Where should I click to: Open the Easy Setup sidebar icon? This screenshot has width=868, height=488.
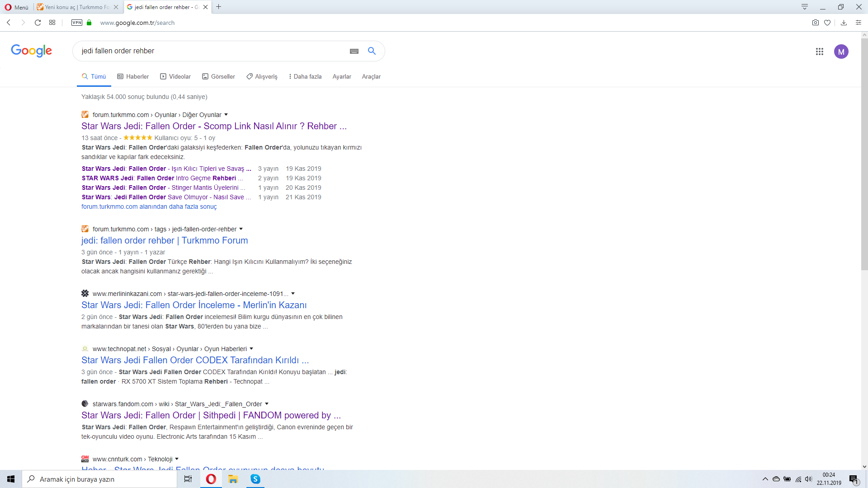click(x=859, y=23)
